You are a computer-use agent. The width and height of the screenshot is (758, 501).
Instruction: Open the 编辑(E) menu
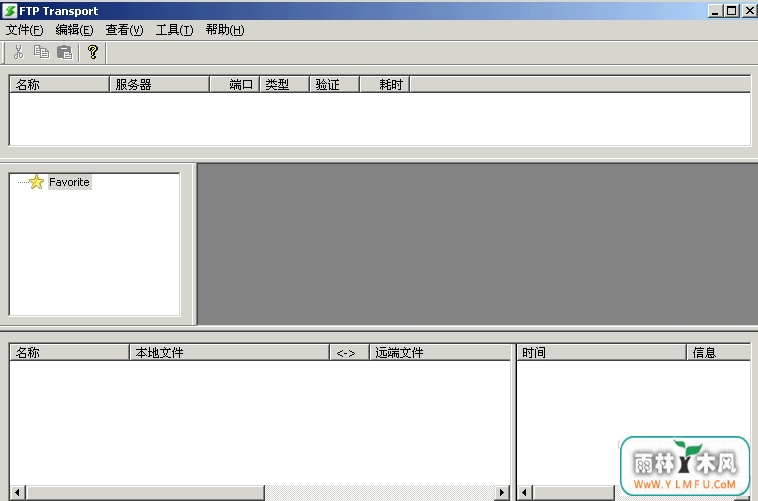tap(74, 30)
